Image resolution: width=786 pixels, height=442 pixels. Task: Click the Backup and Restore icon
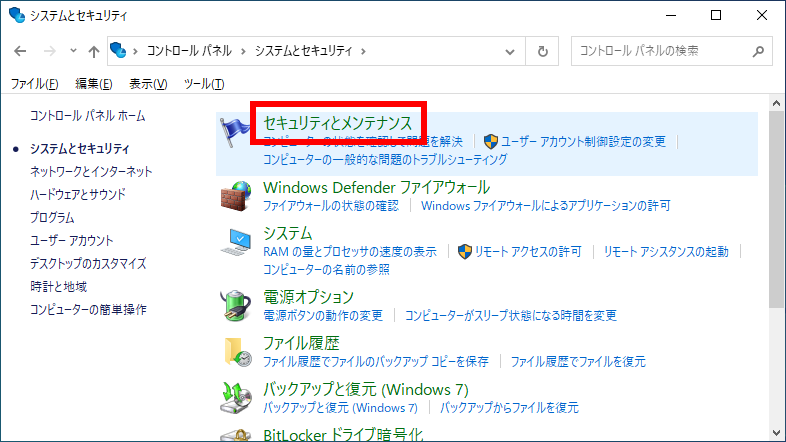click(235, 397)
